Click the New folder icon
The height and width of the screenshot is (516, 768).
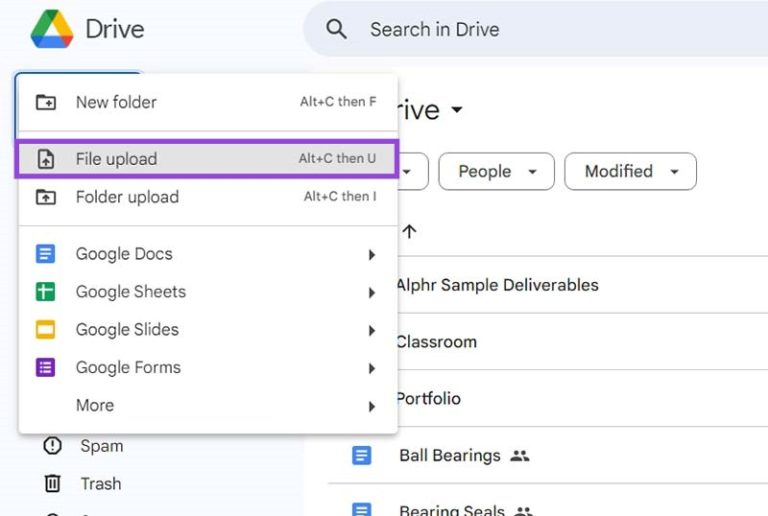tap(46, 102)
